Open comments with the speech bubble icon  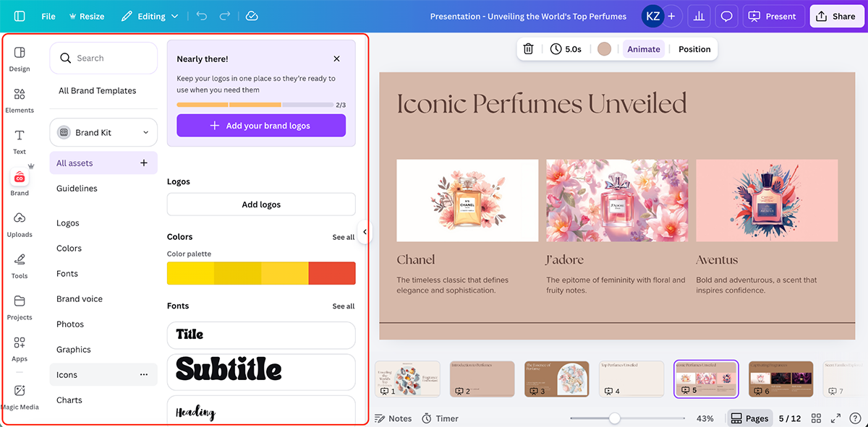(726, 15)
